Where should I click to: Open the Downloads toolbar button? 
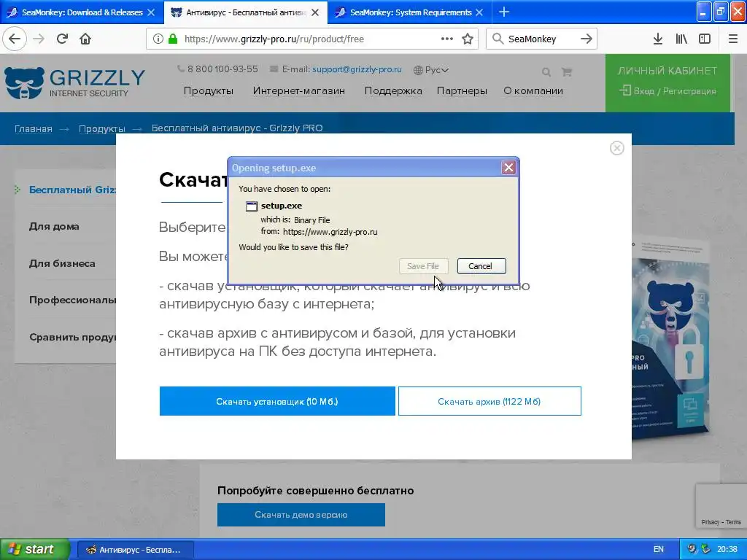(x=657, y=39)
